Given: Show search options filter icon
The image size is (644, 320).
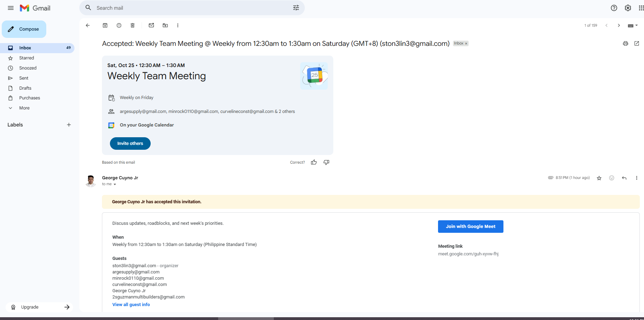Looking at the screenshot, I should [296, 8].
